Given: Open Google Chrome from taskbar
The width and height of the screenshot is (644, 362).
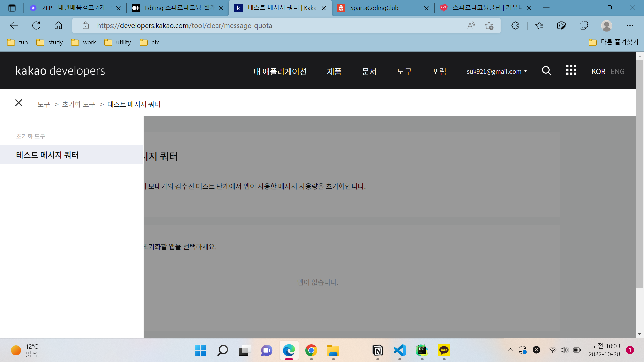Looking at the screenshot, I should click(x=311, y=351).
